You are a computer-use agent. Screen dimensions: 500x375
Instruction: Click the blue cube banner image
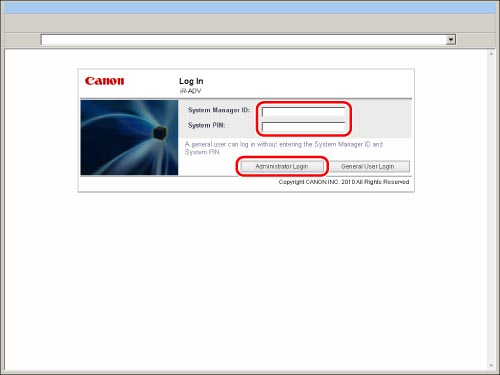[129, 137]
